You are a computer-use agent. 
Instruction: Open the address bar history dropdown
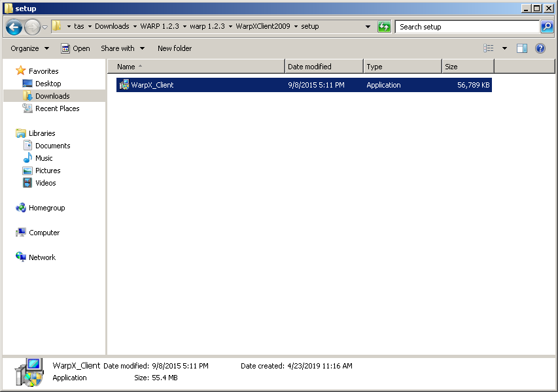[368, 27]
